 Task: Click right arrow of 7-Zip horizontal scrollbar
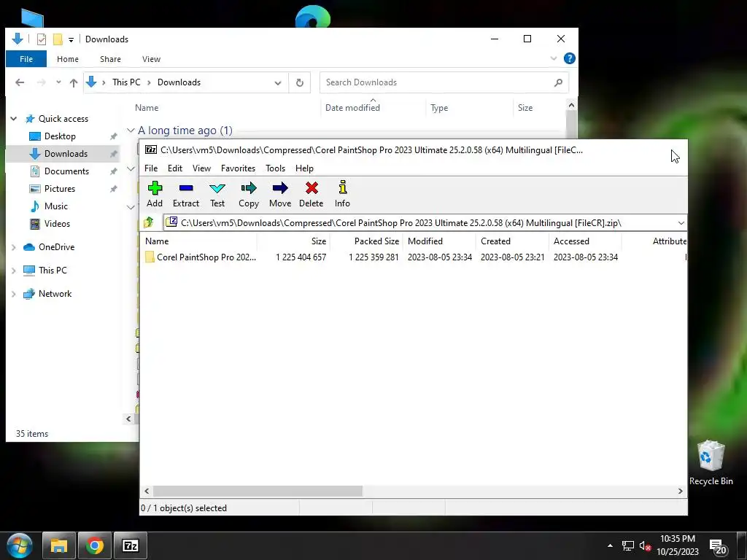[x=681, y=491]
